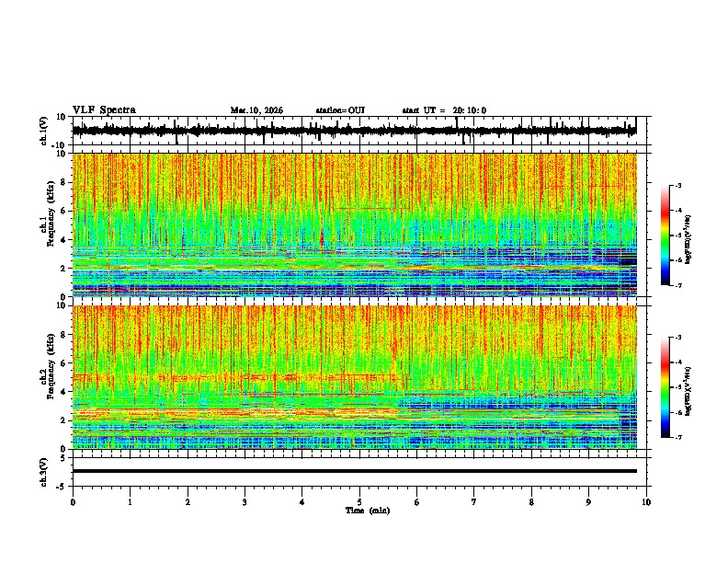Screen dimensions: 728x563
Task: Click the "7" tick on the time axis
Action: pyautogui.click(x=474, y=502)
